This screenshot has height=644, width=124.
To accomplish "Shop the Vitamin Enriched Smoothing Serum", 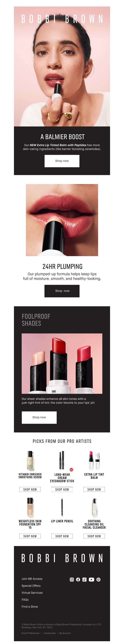I will tap(30, 490).
